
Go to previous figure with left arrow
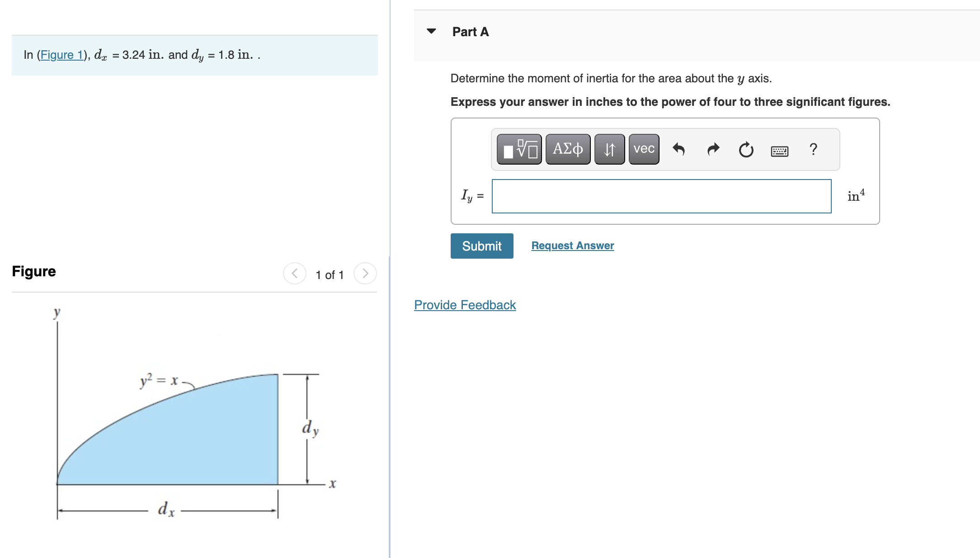click(x=294, y=274)
